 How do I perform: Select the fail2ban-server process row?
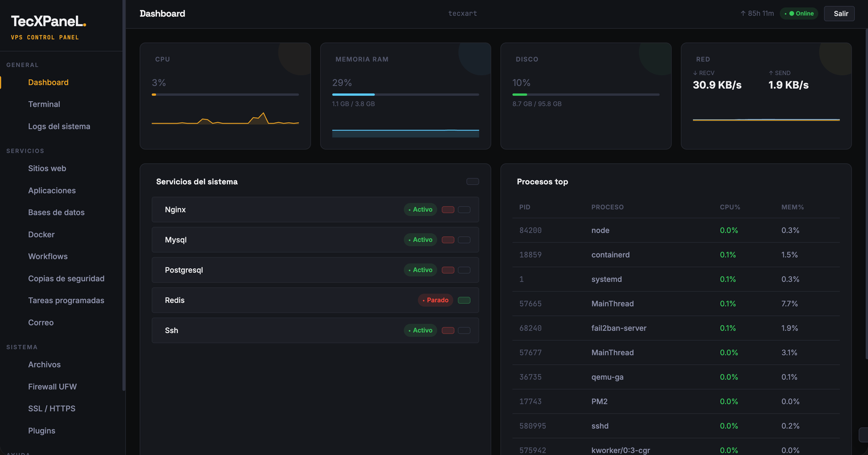676,328
